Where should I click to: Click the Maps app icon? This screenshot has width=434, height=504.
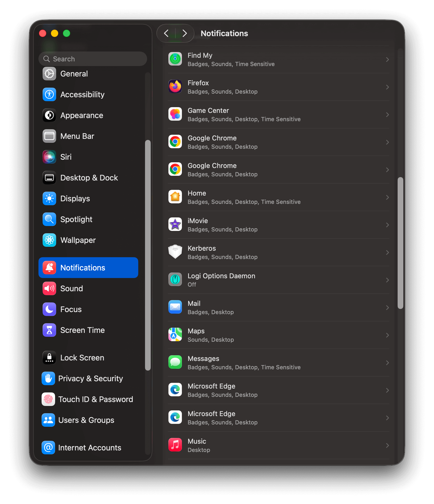(x=175, y=335)
